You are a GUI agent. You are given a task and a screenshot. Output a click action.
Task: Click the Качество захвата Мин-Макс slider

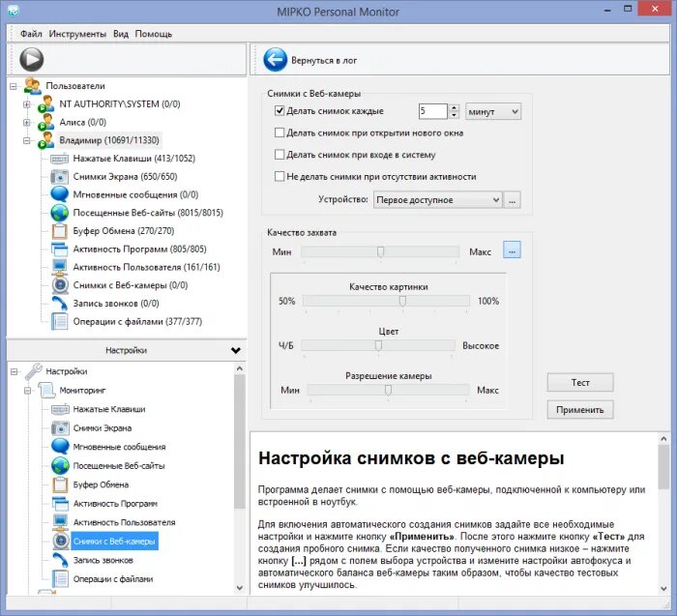(380, 251)
